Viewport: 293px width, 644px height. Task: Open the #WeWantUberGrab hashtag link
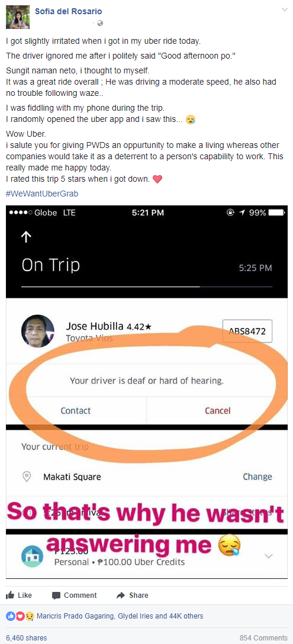(42, 194)
